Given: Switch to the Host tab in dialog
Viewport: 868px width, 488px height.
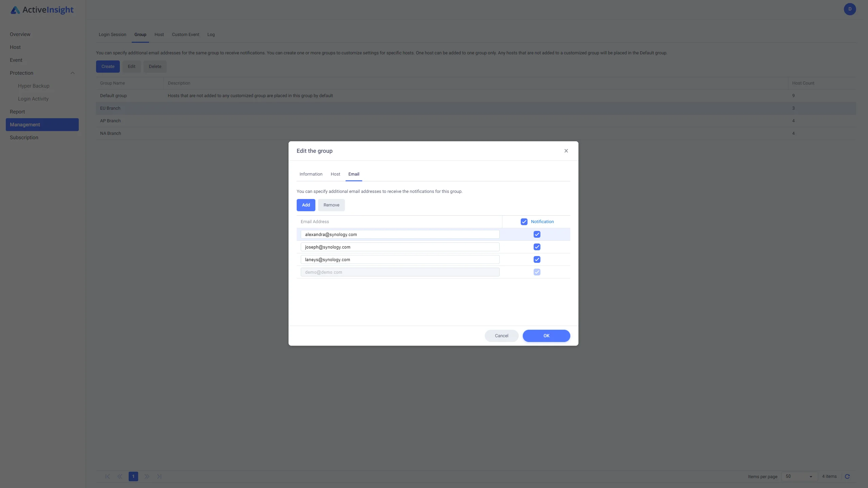Looking at the screenshot, I should click(x=335, y=174).
